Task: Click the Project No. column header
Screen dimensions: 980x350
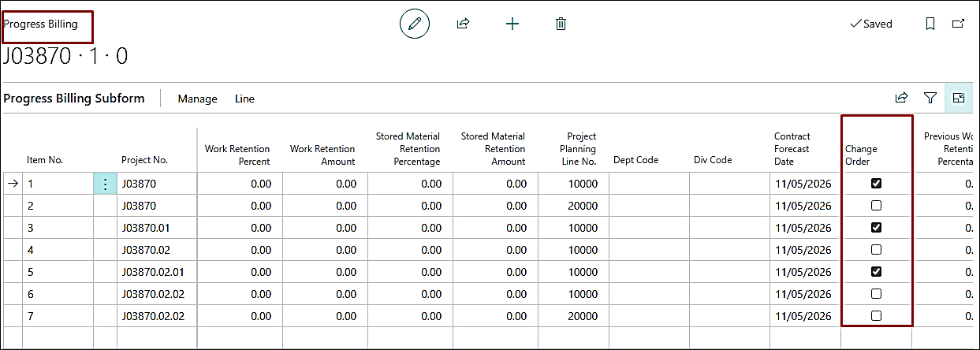Action: 144,160
